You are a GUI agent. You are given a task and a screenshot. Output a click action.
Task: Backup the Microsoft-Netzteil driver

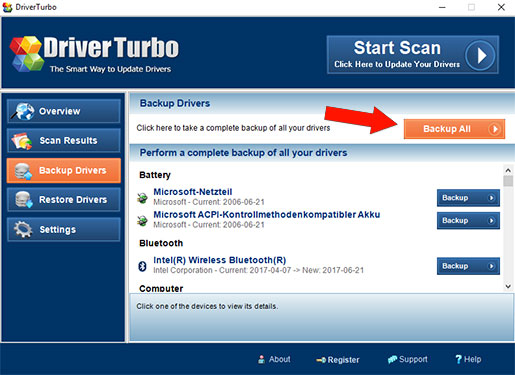(x=468, y=198)
